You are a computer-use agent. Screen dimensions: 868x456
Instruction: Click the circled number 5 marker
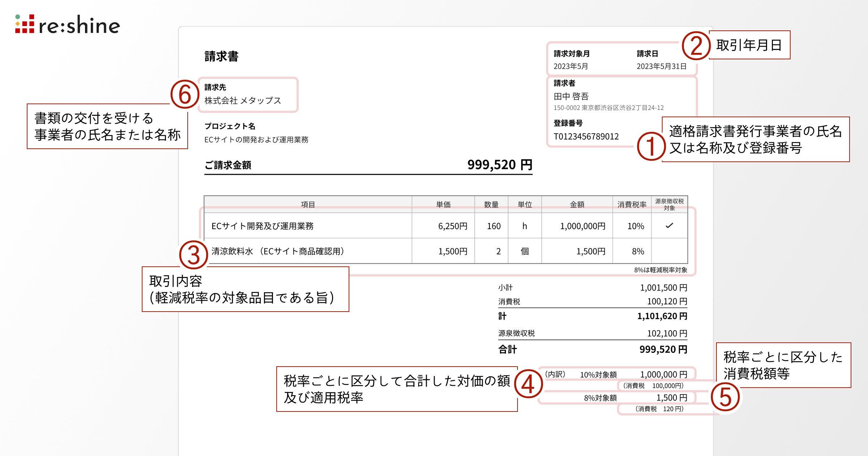tap(725, 397)
